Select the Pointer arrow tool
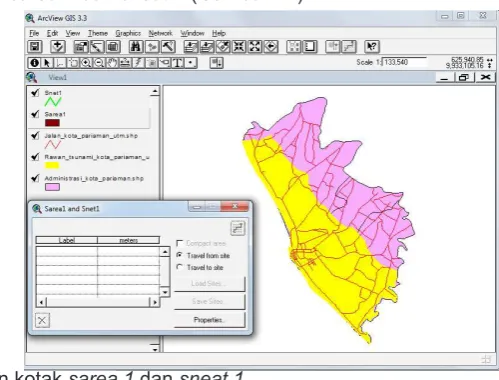The height and width of the screenshot is (380, 499). tap(47, 63)
